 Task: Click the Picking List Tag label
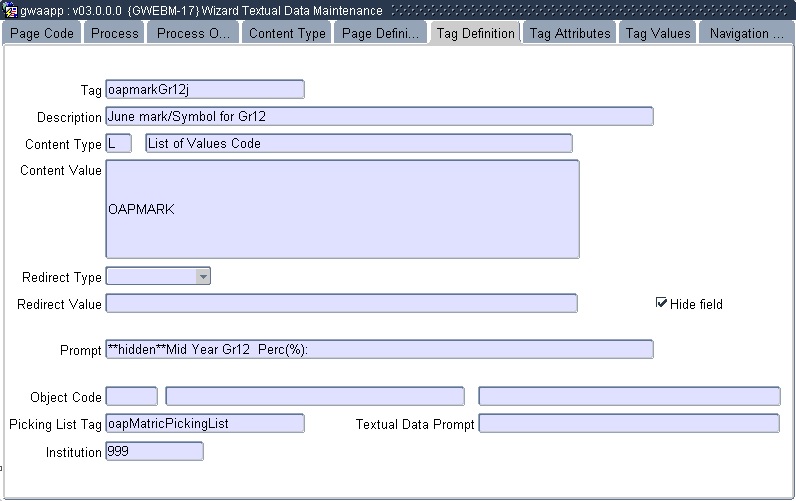tap(55, 424)
